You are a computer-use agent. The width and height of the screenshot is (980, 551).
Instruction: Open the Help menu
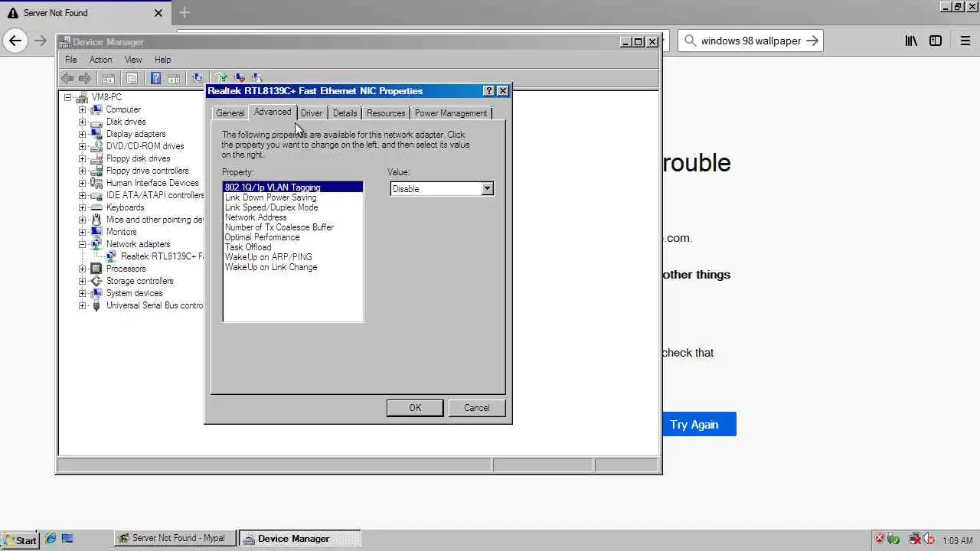pos(162,60)
